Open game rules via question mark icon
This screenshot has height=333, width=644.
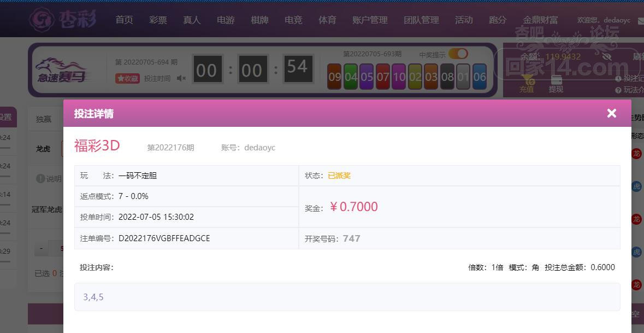618,90
